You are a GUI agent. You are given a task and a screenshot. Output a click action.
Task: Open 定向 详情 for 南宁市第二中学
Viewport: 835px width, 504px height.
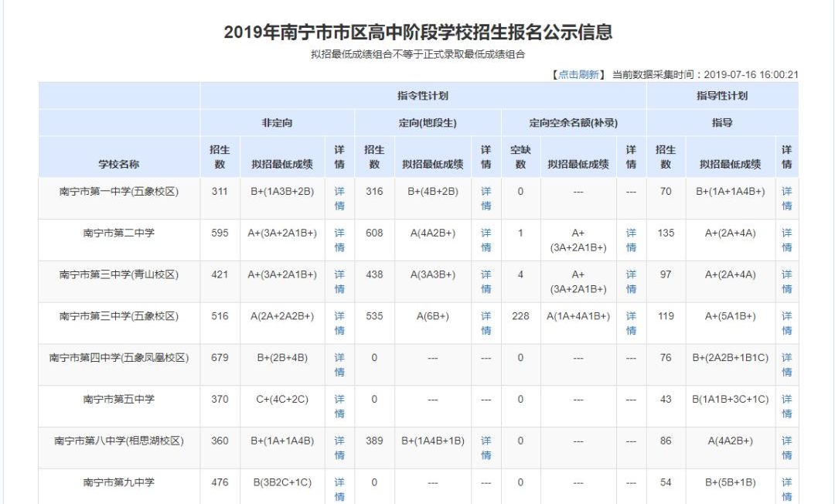tap(486, 240)
